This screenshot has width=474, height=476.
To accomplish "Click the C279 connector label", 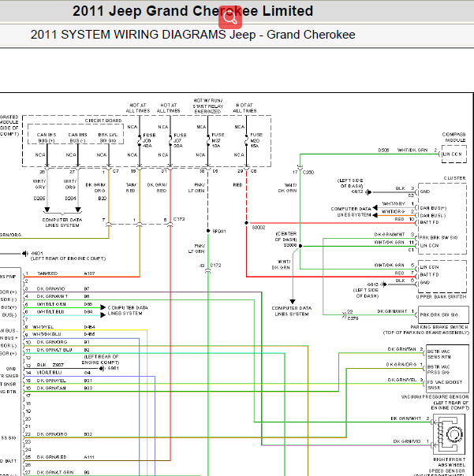I will (x=353, y=318).
